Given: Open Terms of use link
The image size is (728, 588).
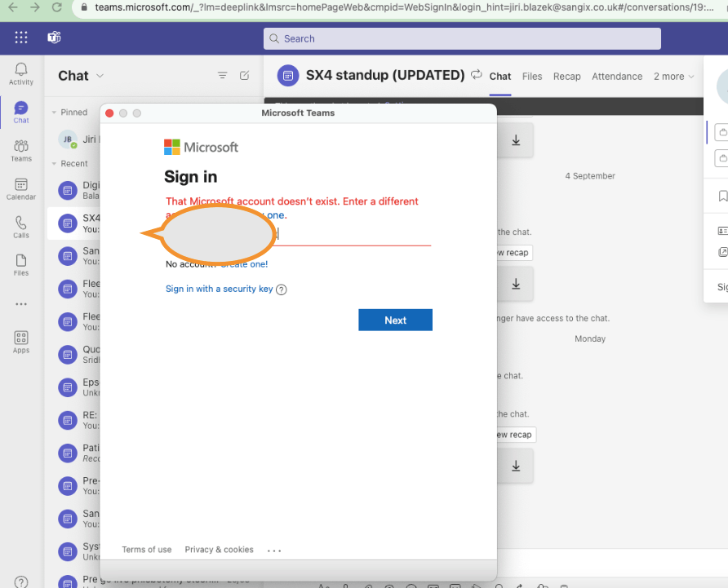Looking at the screenshot, I should click(147, 550).
